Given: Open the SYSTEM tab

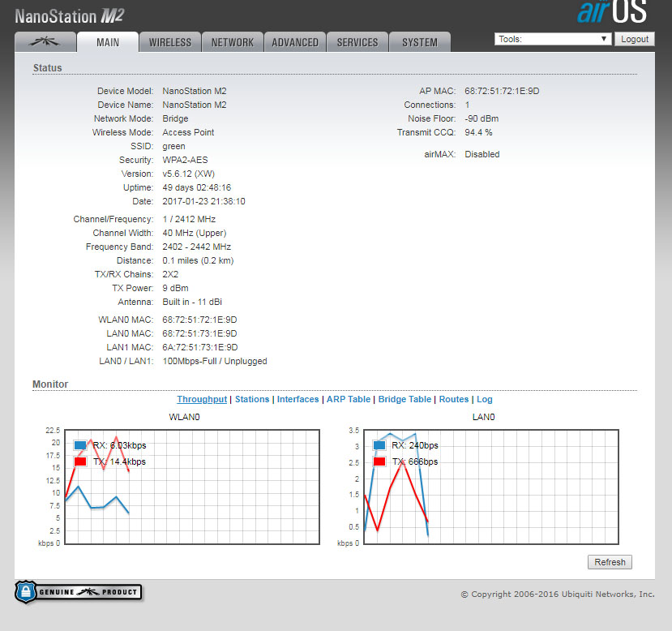Looking at the screenshot, I should pyautogui.click(x=420, y=42).
